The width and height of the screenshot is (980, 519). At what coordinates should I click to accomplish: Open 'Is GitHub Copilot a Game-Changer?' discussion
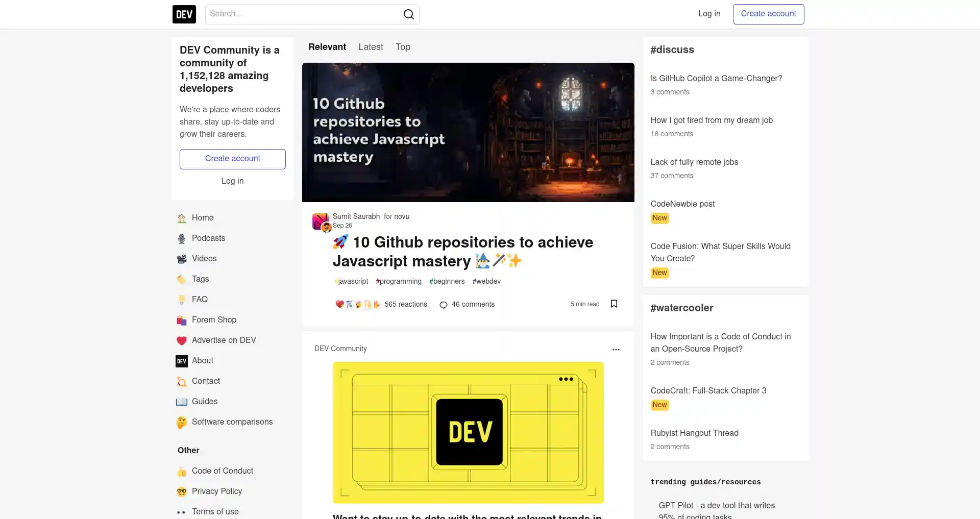coord(716,79)
